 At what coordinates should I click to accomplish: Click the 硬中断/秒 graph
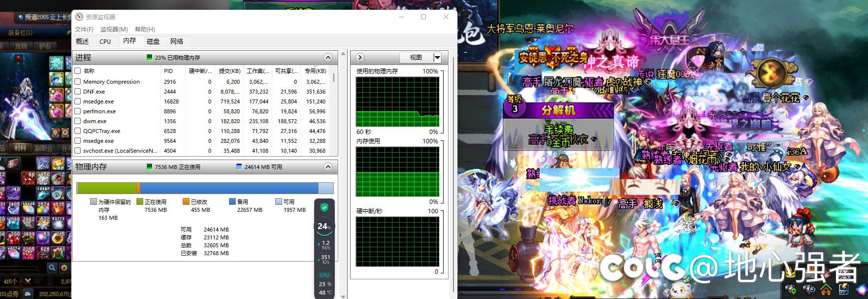pos(397,242)
